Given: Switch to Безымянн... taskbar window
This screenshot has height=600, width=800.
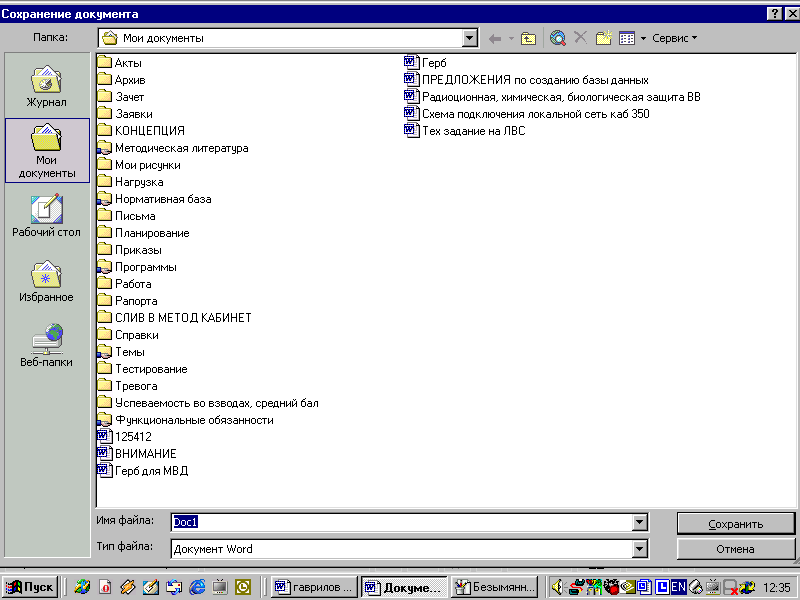Looking at the screenshot, I should 495,587.
